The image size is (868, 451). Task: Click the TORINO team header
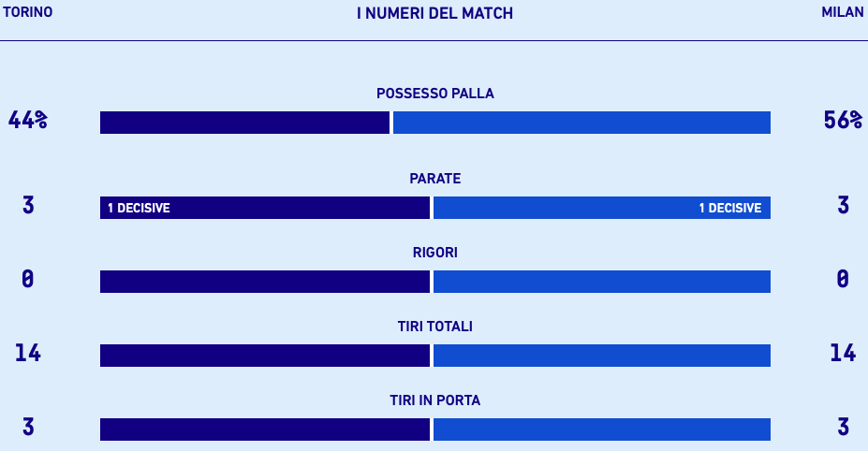pos(27,13)
